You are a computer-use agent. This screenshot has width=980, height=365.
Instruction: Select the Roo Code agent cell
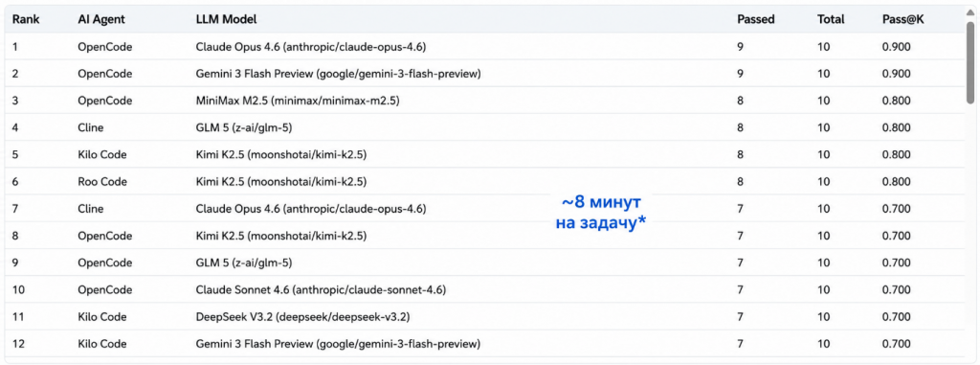102,182
